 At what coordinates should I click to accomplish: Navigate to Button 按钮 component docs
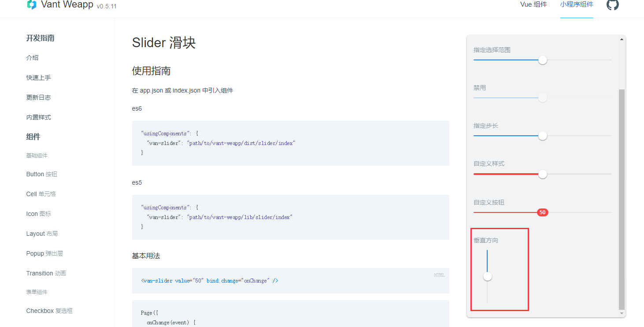tap(41, 174)
